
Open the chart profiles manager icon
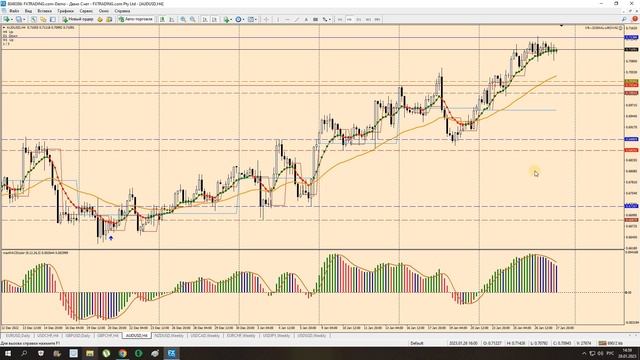(x=18, y=19)
